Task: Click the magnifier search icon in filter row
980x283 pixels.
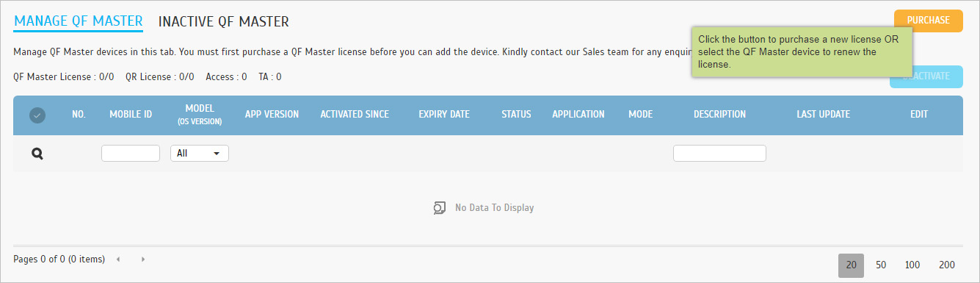Action: [37, 154]
